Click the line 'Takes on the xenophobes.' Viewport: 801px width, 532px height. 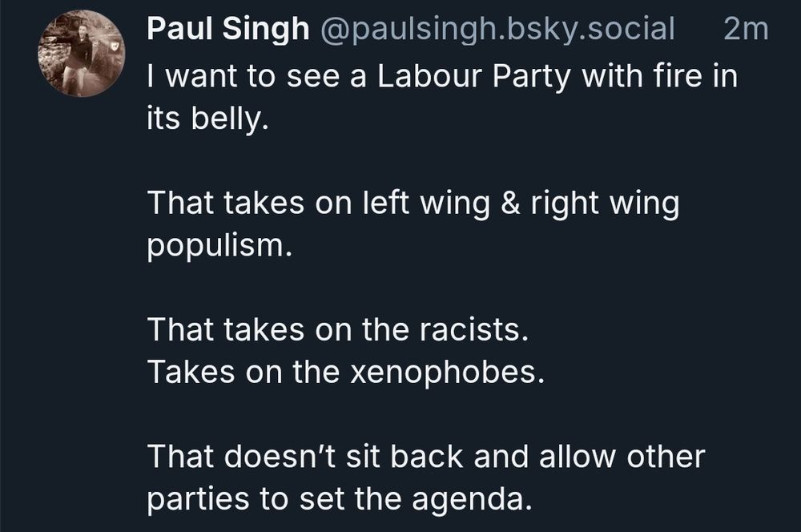(x=346, y=372)
